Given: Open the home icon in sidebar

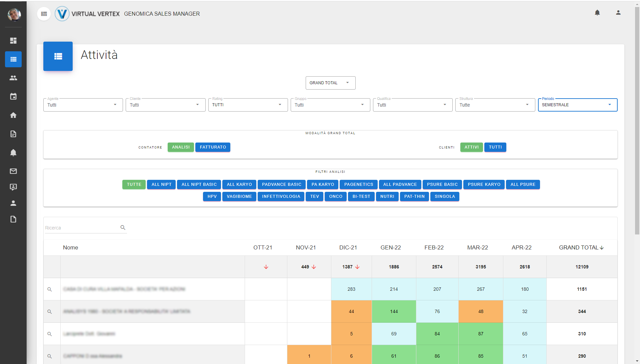Looking at the screenshot, I should (13, 115).
